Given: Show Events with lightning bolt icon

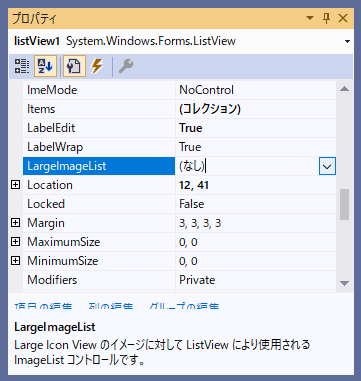Looking at the screenshot, I should pos(97,66).
